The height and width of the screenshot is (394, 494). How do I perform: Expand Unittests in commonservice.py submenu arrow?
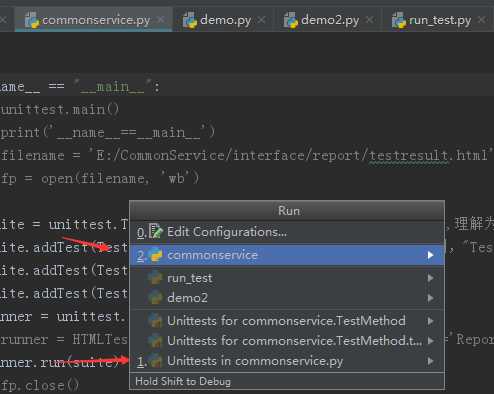point(431,361)
